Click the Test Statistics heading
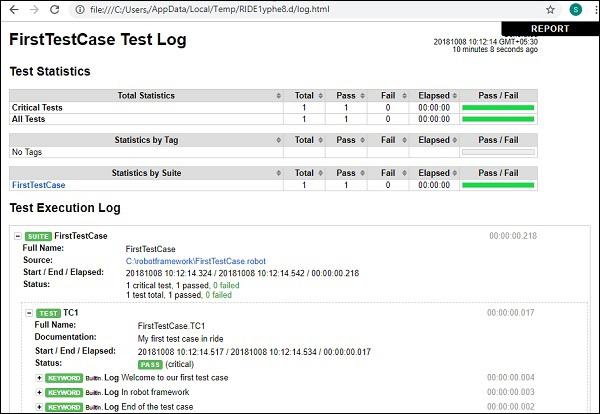 click(50, 72)
